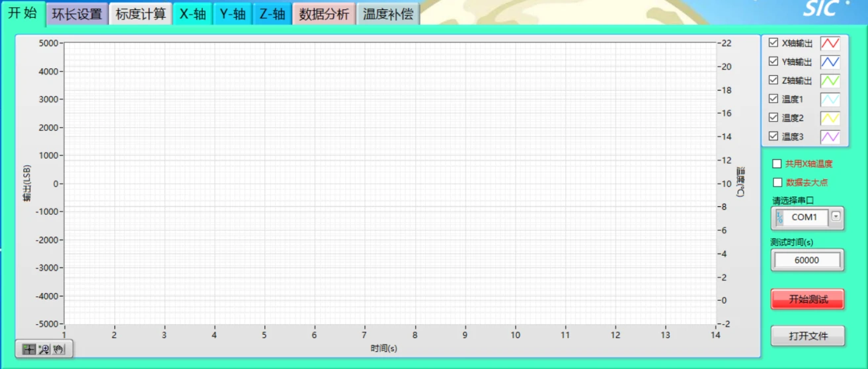The image size is (868, 369).
Task: Select the pan hand tool in graph palette
Action: pyautogui.click(x=59, y=349)
